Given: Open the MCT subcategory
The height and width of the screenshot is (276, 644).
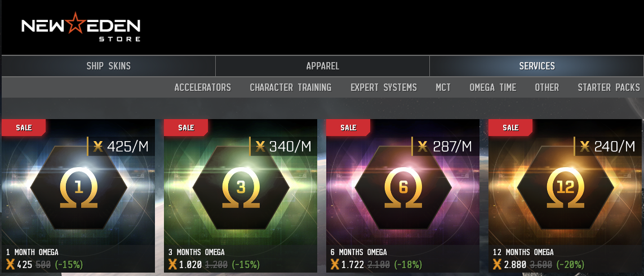Looking at the screenshot, I should tap(443, 87).
